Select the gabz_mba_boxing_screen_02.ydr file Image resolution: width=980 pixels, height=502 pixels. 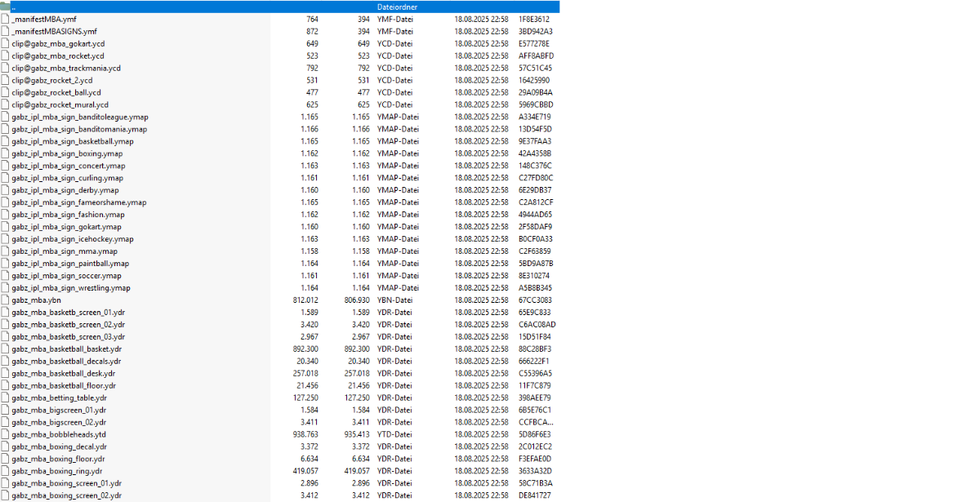(x=66, y=496)
